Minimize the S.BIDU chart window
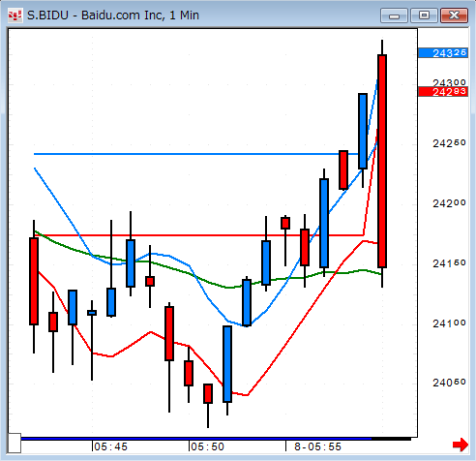 click(394, 15)
